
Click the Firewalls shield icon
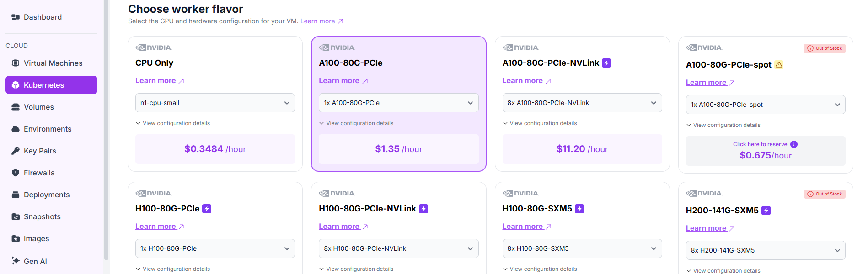click(16, 173)
